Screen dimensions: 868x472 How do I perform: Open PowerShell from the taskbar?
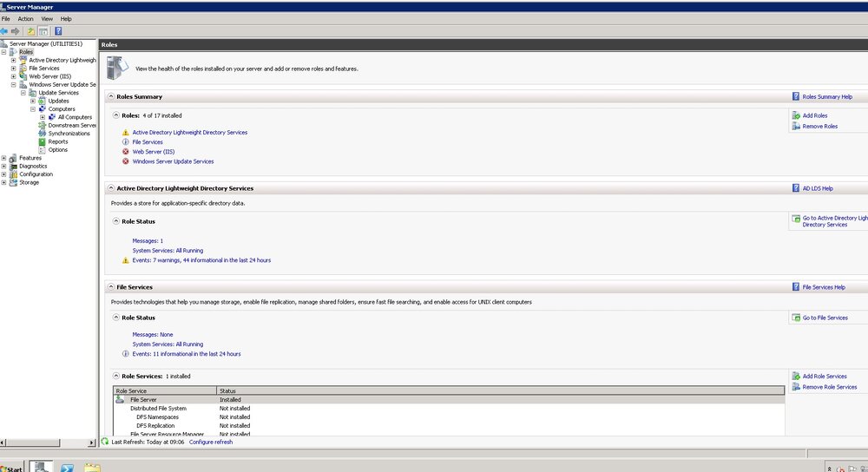pyautogui.click(x=67, y=469)
